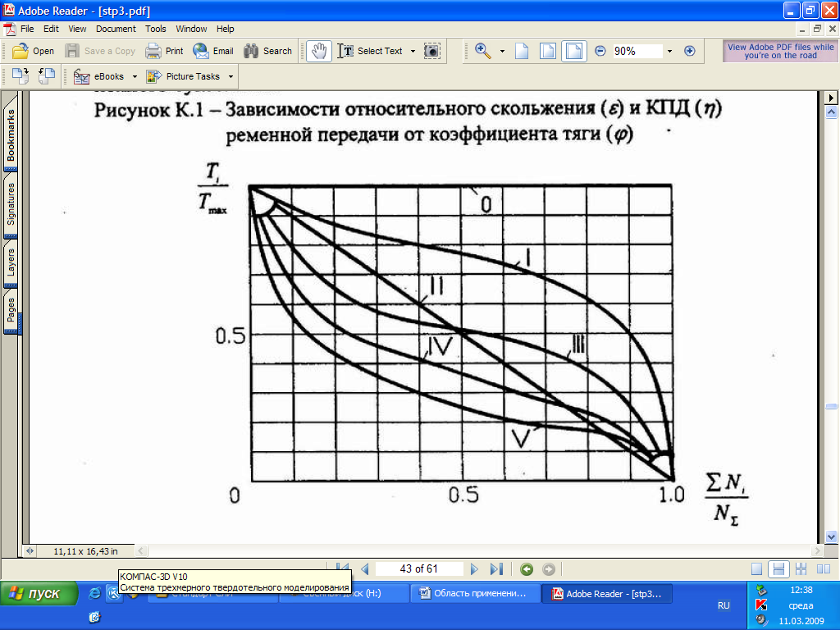Select Continuous - Facing layout in status bar

(801, 569)
